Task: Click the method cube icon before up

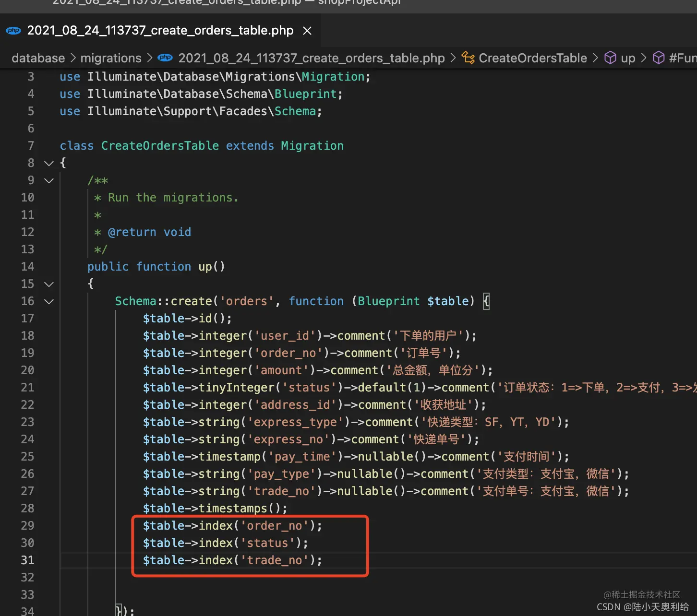Action: click(610, 58)
